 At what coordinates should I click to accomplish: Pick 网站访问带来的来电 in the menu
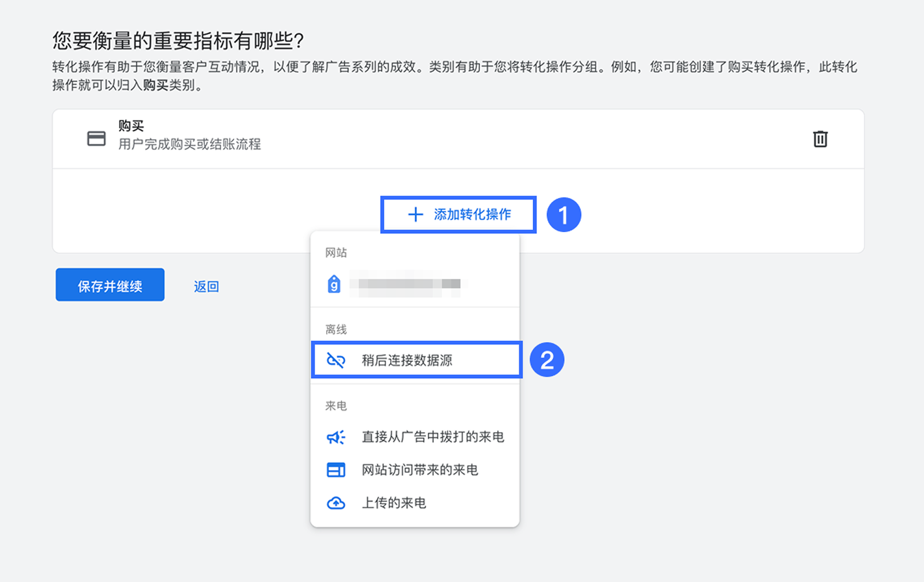pos(420,470)
